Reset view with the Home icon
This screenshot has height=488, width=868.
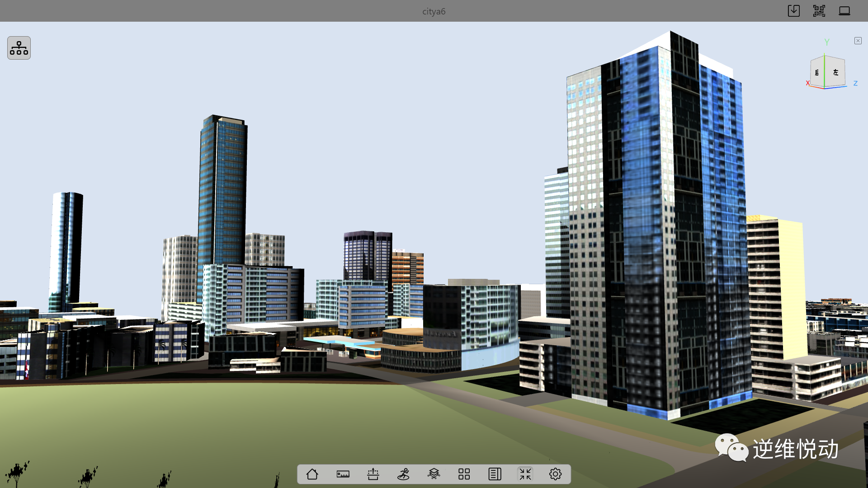point(312,474)
